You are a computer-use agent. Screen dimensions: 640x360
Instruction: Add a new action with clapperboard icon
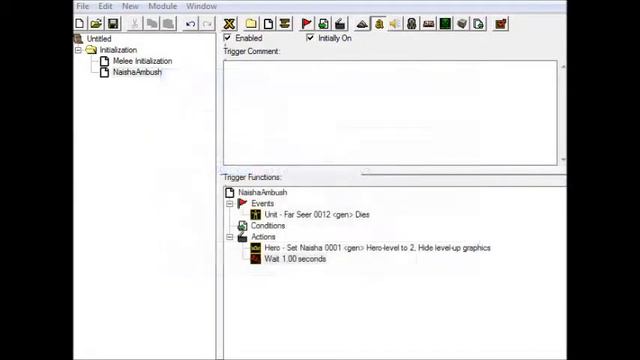point(340,24)
